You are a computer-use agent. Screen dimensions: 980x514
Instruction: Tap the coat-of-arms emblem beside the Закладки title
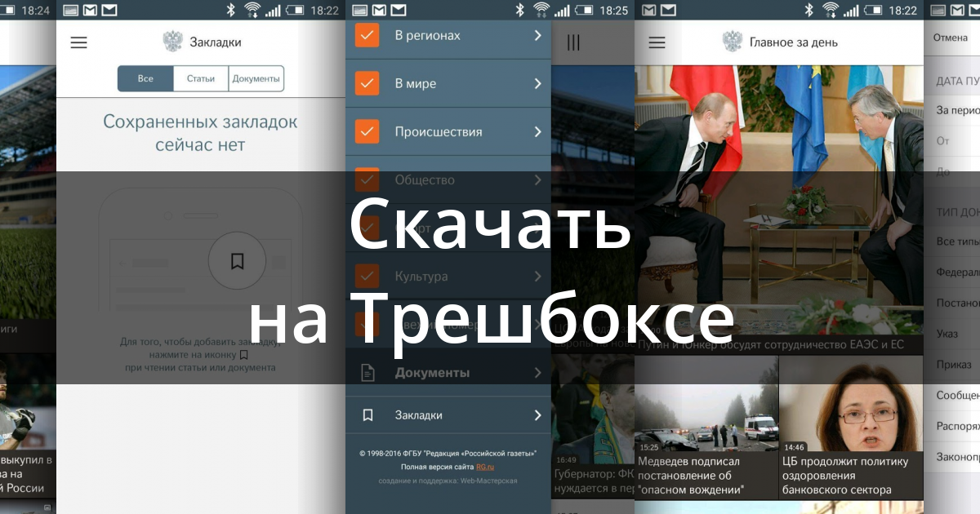(172, 42)
